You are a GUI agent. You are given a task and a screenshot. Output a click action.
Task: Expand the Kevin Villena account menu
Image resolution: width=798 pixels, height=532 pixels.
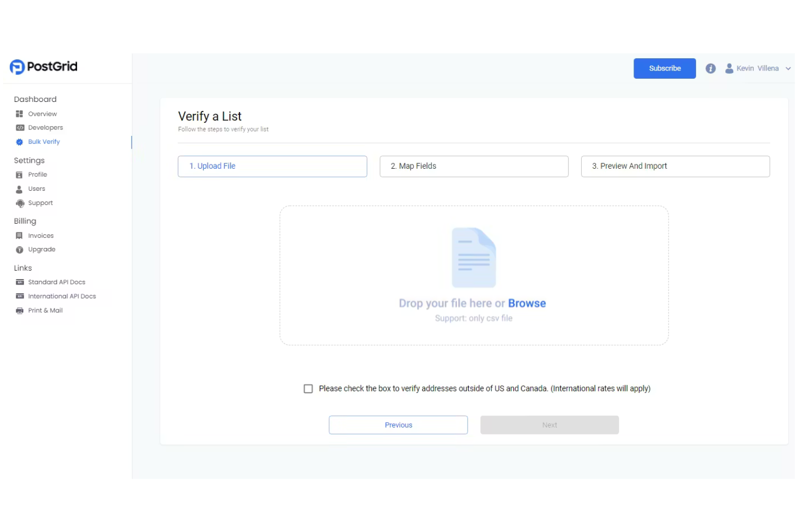coord(758,68)
